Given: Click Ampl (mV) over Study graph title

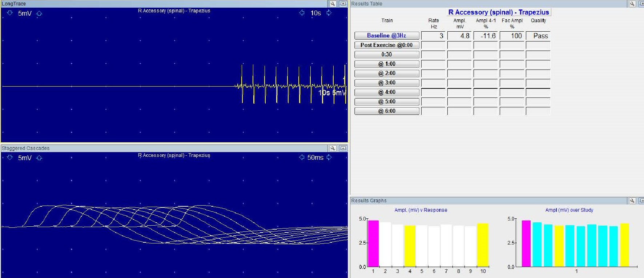Looking at the screenshot, I should click(x=569, y=210).
